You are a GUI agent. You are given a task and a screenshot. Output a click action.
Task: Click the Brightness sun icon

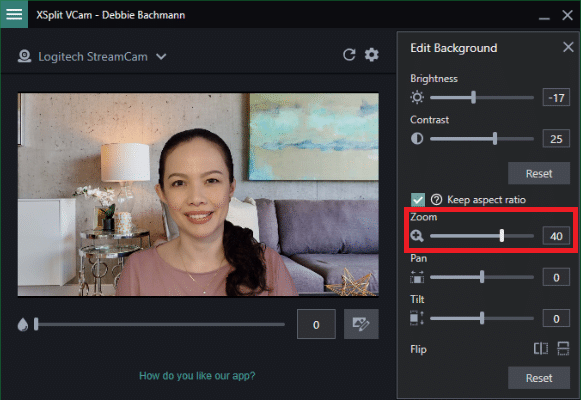coord(417,97)
